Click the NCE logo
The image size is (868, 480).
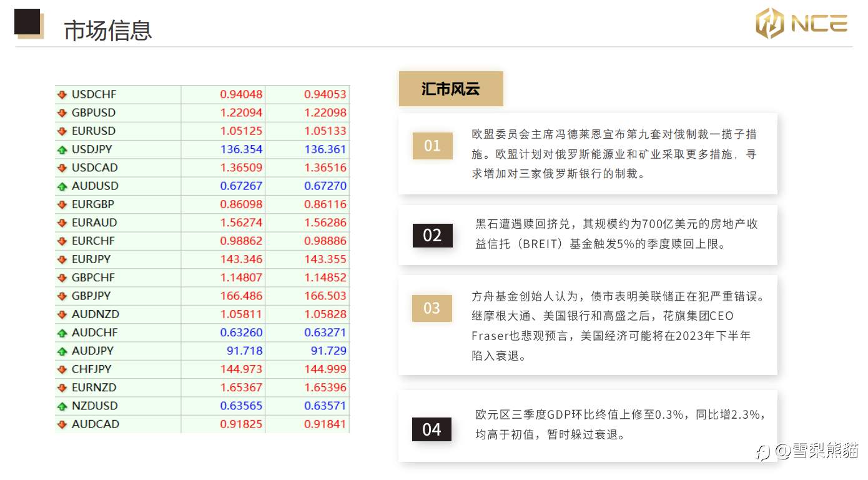click(801, 24)
